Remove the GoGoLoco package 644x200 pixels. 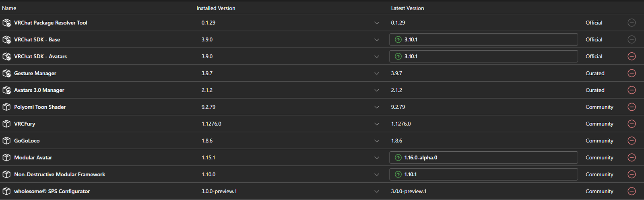click(x=632, y=141)
